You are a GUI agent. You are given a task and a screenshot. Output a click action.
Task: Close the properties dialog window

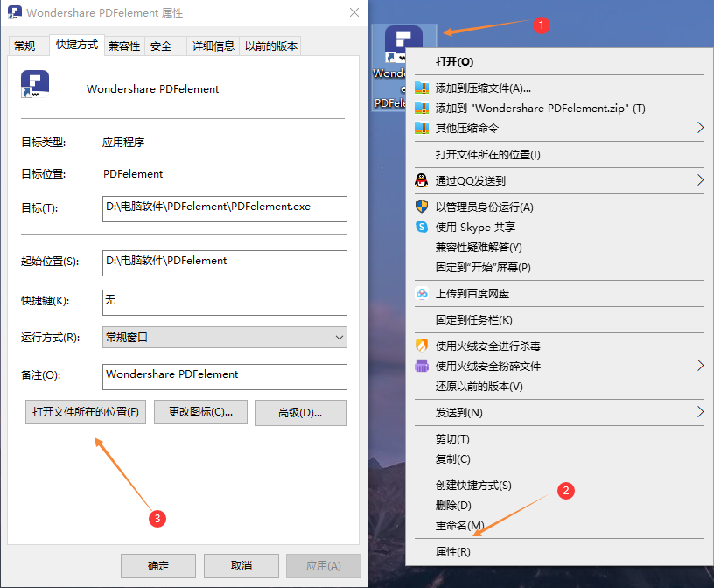[x=353, y=12]
